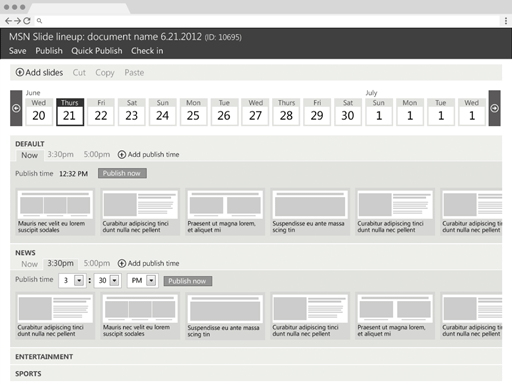This screenshot has width=512, height=384.
Task: Switch to 3:30pm tab in DEFAULT section
Action: tap(60, 154)
